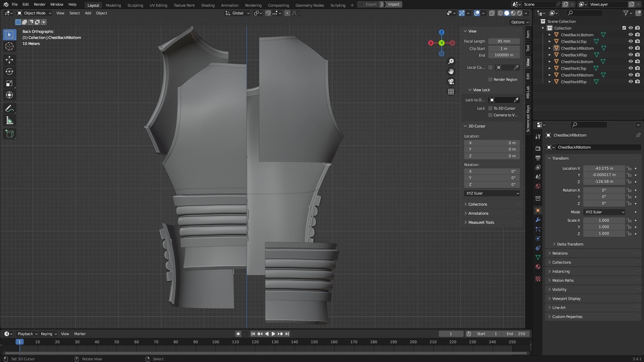Choose the Scale tool
Viewport: 644px width, 362px height.
tap(9, 83)
